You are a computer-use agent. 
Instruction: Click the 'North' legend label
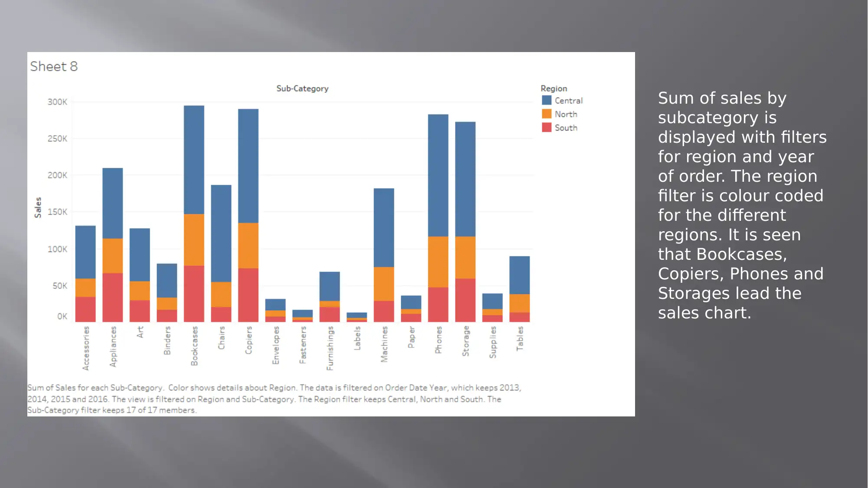pyautogui.click(x=566, y=114)
